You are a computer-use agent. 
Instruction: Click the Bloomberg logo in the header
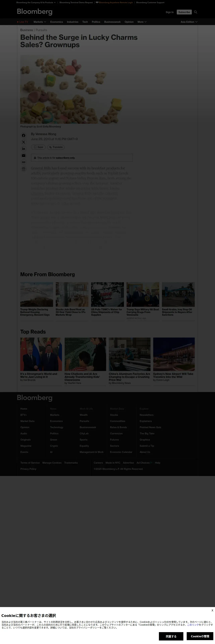pyautogui.click(x=34, y=12)
